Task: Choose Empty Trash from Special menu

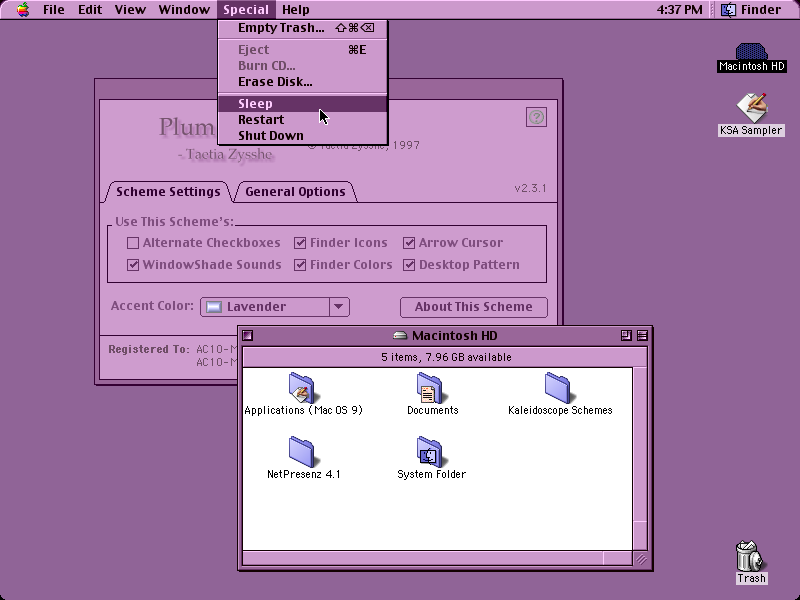Action: pyautogui.click(x=303, y=28)
